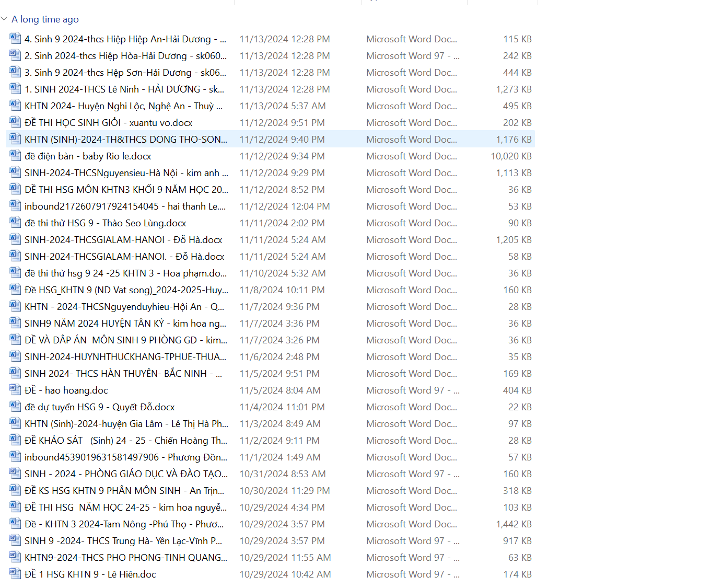Collapse the 'A long time ago' group

pos(4,19)
